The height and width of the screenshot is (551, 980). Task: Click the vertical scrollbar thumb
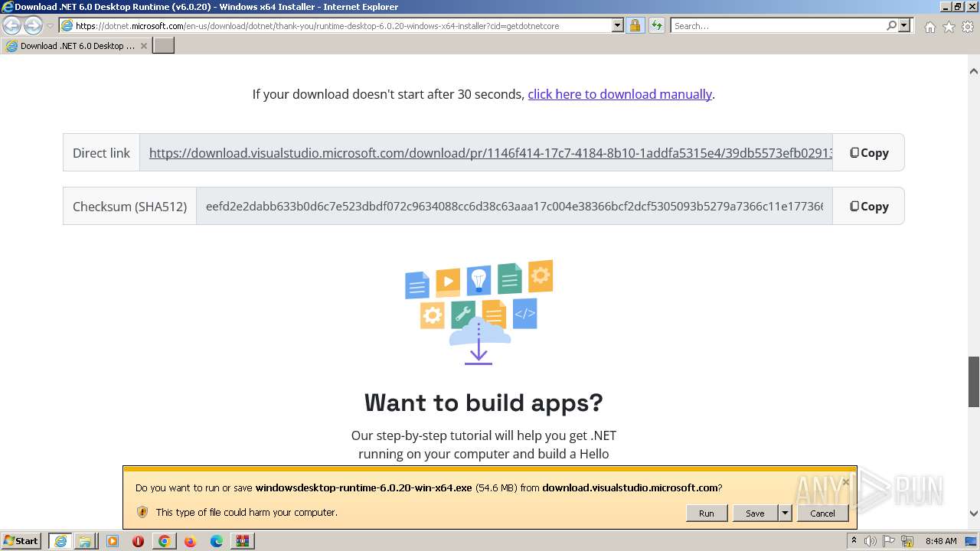[x=974, y=382]
